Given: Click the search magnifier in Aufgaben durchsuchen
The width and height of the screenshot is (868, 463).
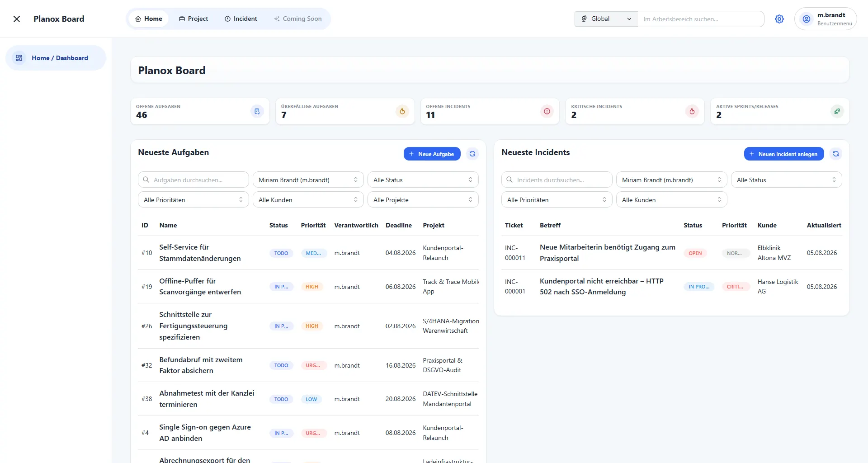Looking at the screenshot, I should click(146, 180).
